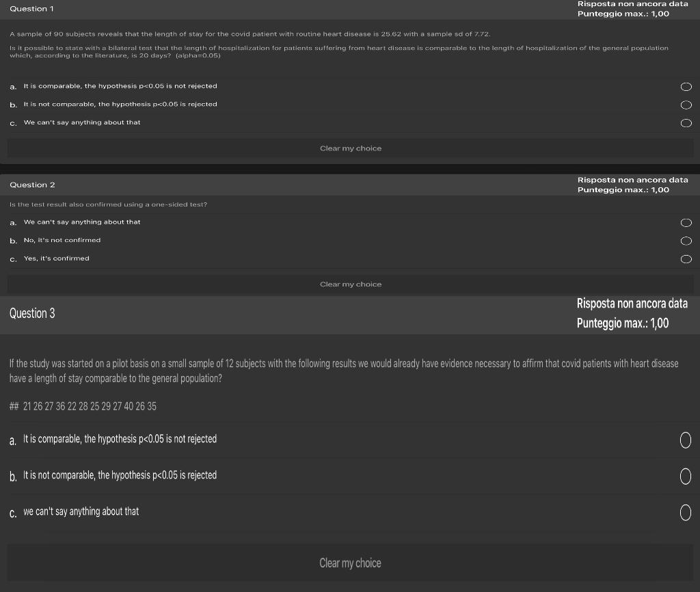Click Question 3 answer 'we can't say anything'
700x592 pixels.
pyautogui.click(x=81, y=511)
